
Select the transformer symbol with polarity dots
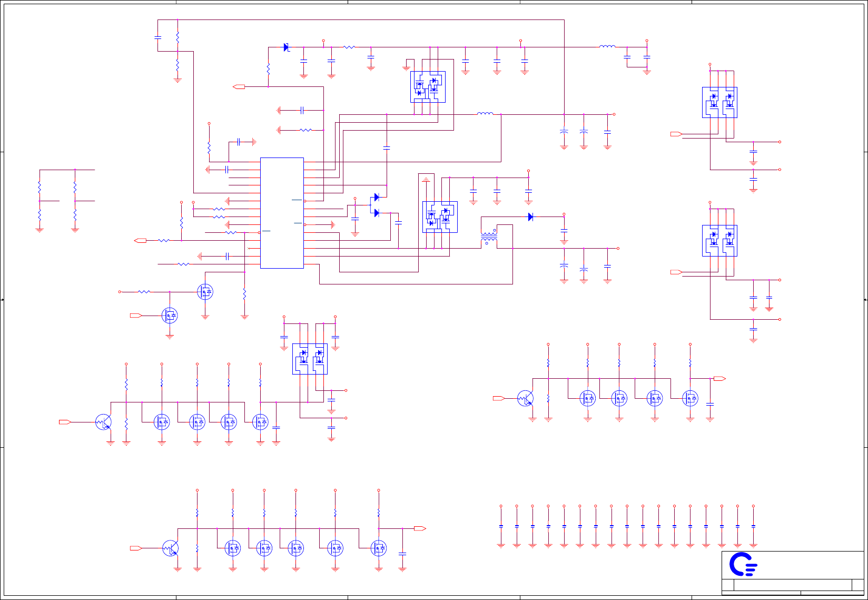[x=489, y=237]
